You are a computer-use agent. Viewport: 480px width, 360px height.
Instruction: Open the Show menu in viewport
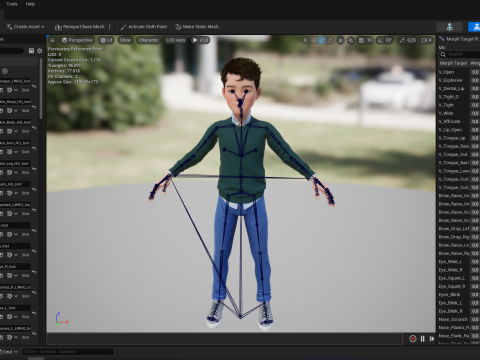pyautogui.click(x=125, y=40)
